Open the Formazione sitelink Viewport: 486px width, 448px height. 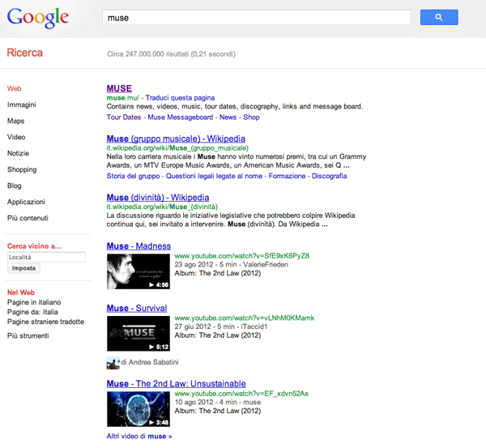tap(287, 176)
